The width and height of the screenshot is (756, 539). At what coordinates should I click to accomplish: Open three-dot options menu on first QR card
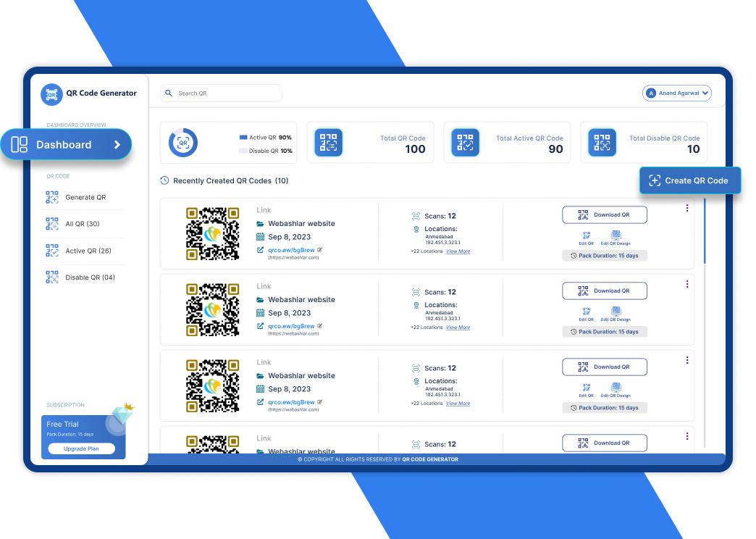click(687, 208)
